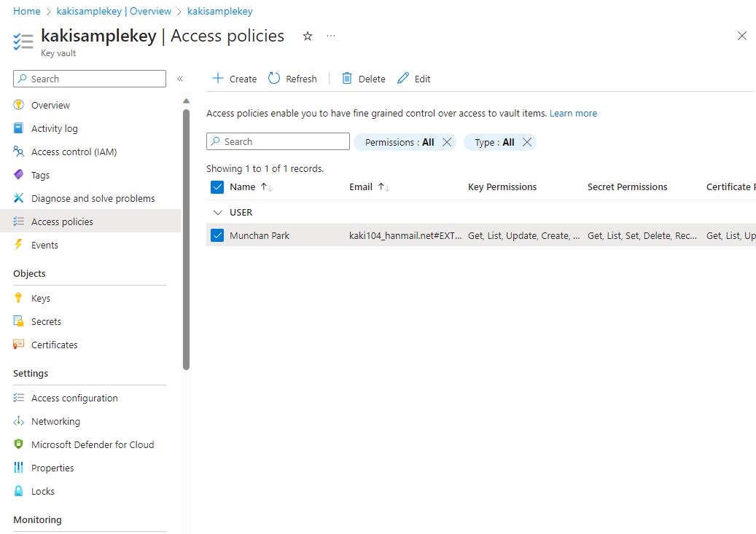Screen dimensions: 756x534
Task: Click the Certificates icon
Action: coord(18,345)
